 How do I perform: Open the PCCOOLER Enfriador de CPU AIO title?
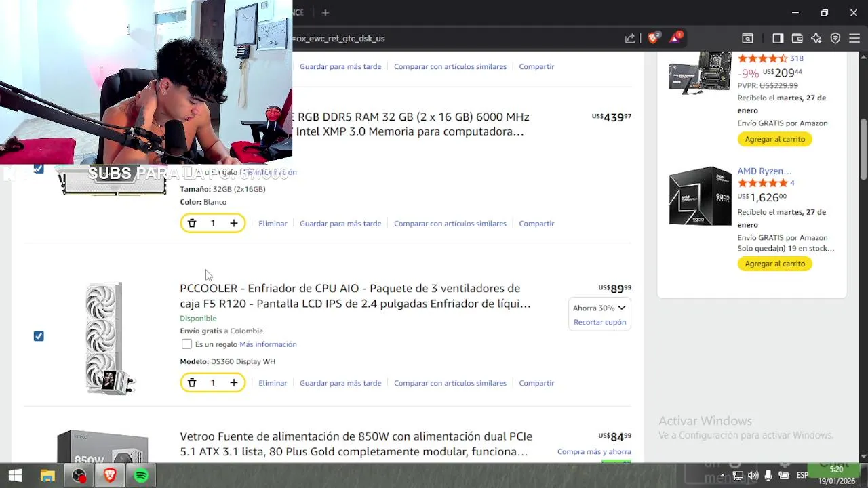355,296
